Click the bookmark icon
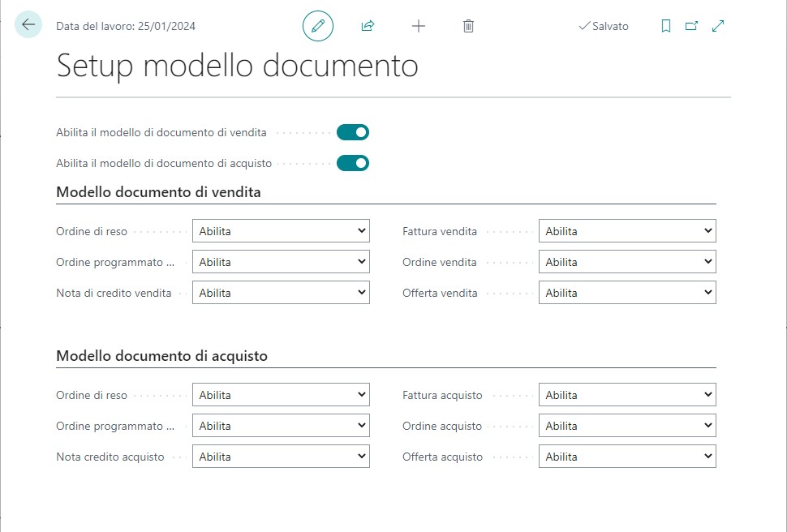 [666, 26]
